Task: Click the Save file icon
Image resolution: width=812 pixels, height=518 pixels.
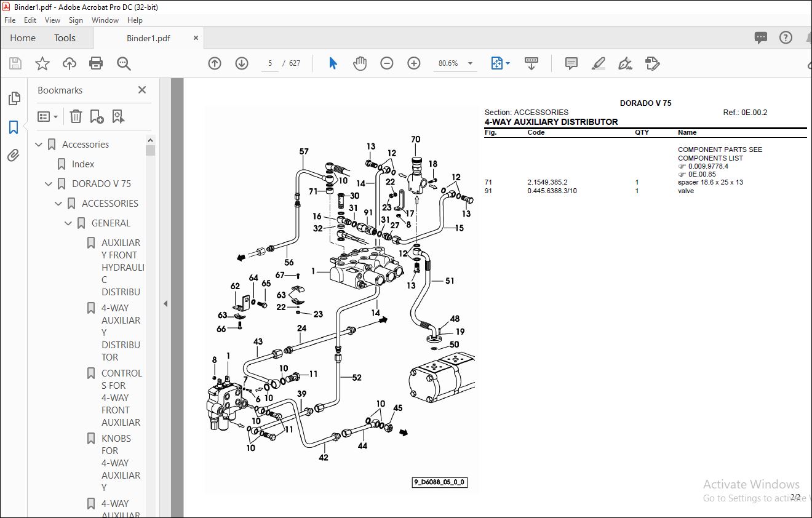Action: [x=15, y=63]
